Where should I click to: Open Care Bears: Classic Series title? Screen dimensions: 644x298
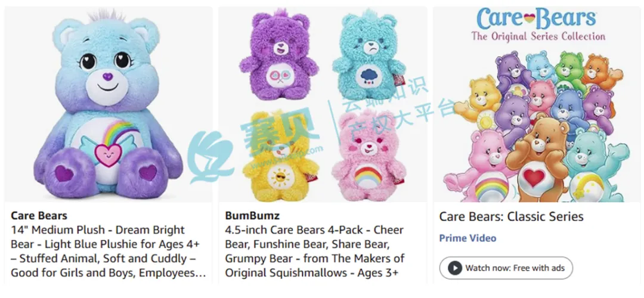pyautogui.click(x=512, y=216)
